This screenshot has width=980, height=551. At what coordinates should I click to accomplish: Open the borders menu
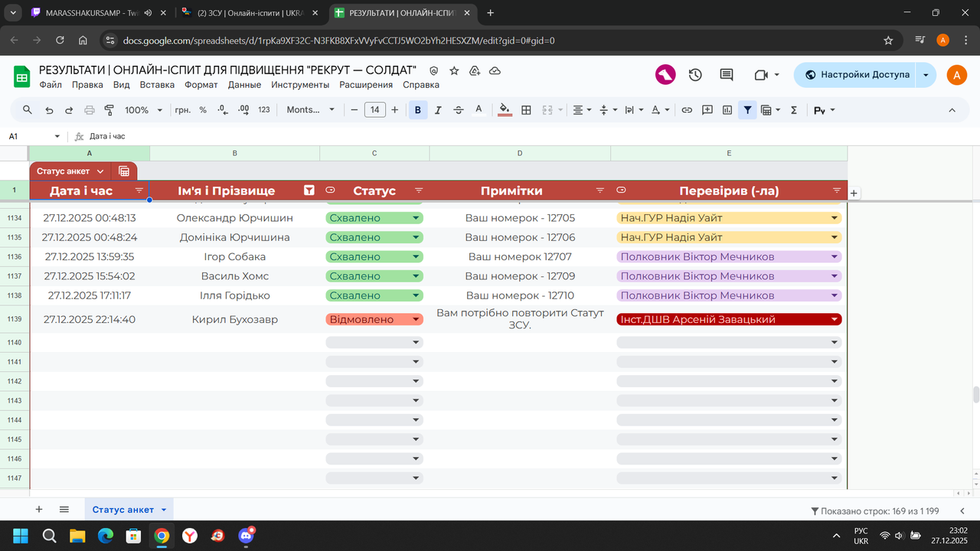(526, 110)
